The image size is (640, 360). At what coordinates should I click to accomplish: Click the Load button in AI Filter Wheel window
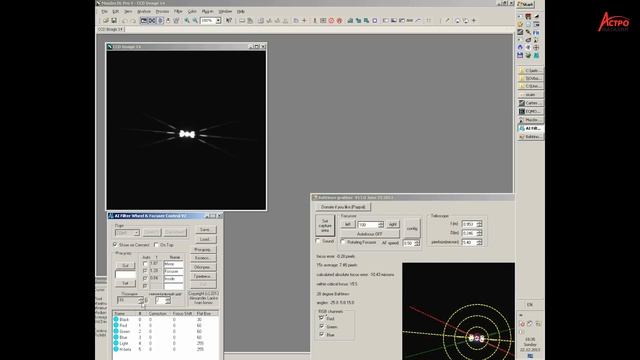click(205, 239)
